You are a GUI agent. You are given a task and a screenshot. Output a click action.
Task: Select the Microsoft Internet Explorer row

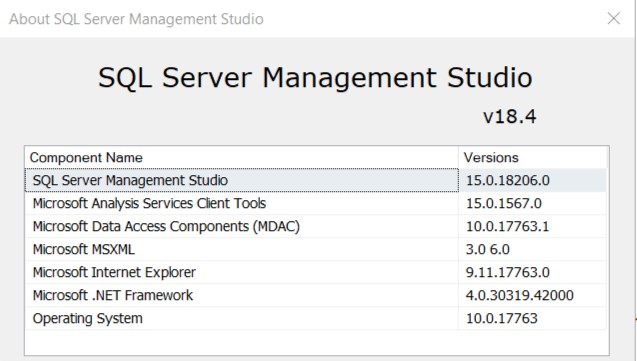click(316, 272)
